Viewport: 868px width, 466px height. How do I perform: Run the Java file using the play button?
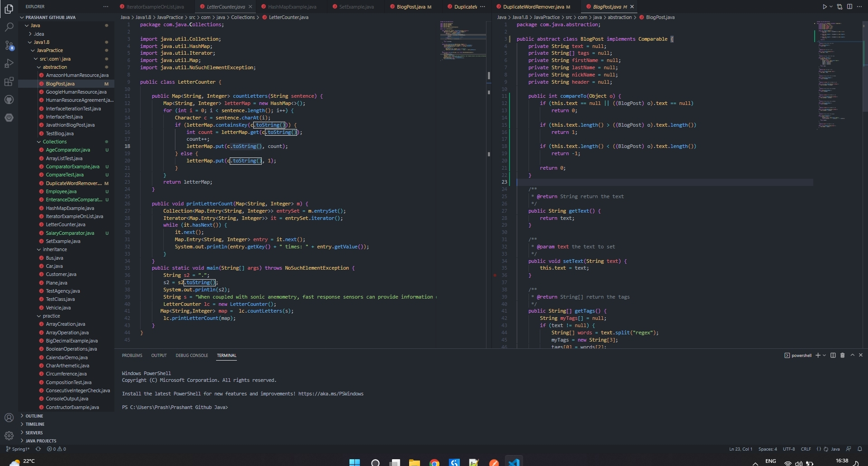click(825, 6)
